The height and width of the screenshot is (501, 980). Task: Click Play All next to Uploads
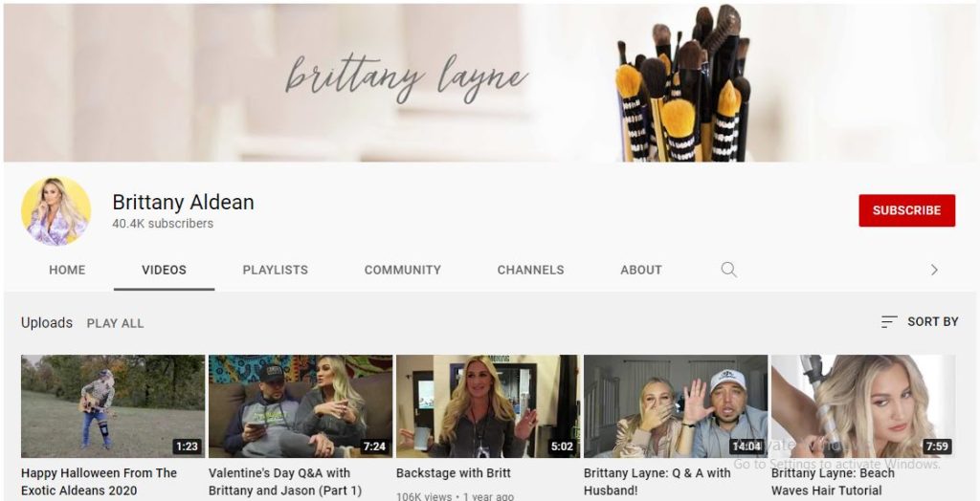(115, 323)
